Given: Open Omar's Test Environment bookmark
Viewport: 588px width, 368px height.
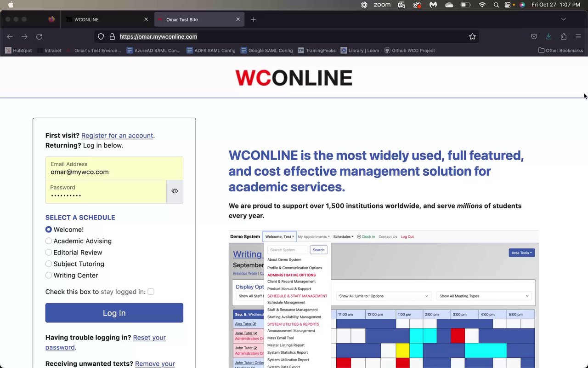Looking at the screenshot, I should tap(94, 51).
